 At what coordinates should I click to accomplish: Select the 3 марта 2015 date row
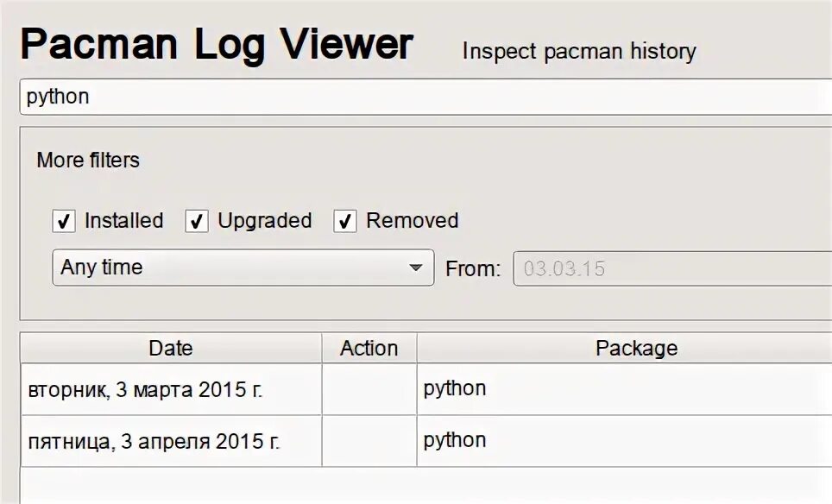[145, 390]
